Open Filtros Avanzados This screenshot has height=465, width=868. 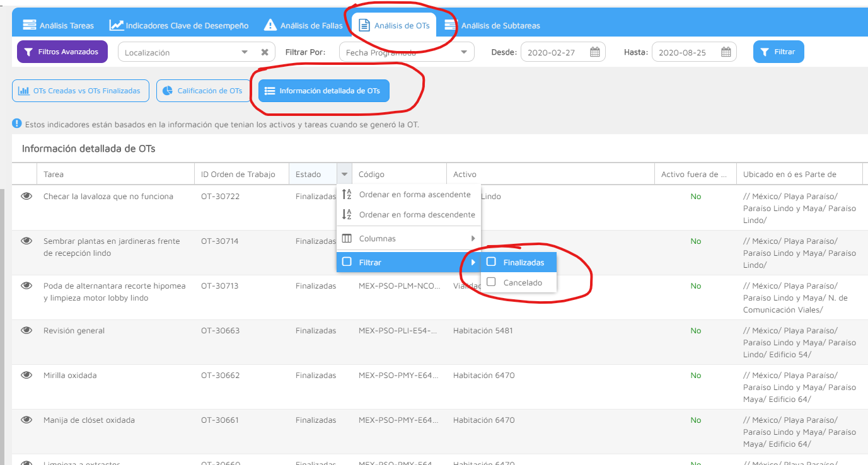click(62, 52)
